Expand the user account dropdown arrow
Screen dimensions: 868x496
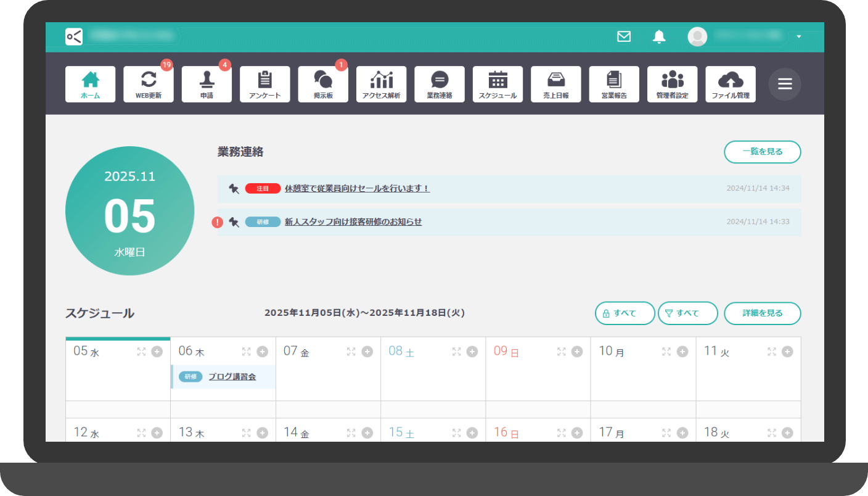[799, 37]
